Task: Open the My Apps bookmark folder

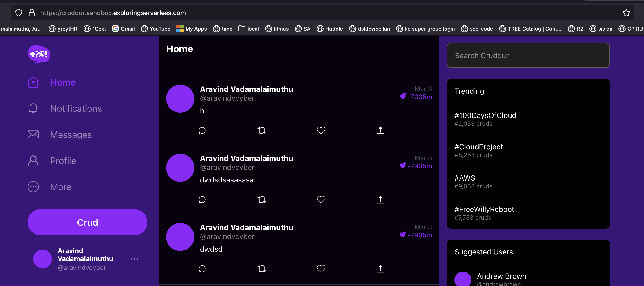Action: pos(191,29)
